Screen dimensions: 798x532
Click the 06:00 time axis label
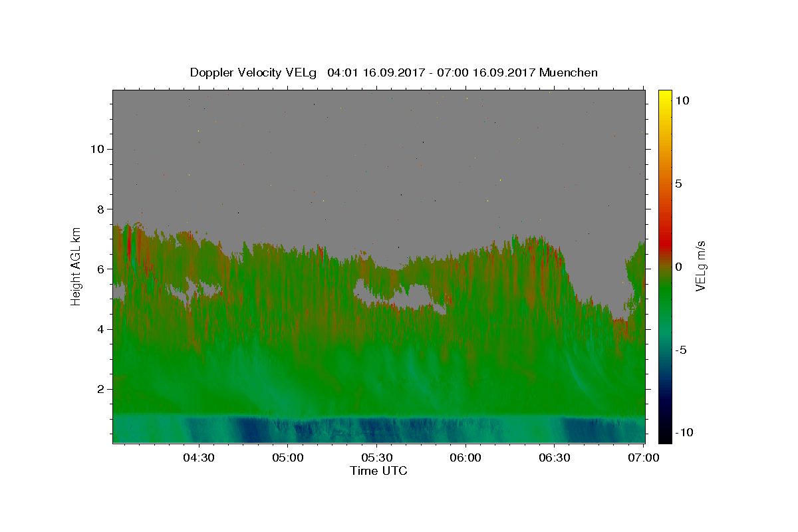465,458
